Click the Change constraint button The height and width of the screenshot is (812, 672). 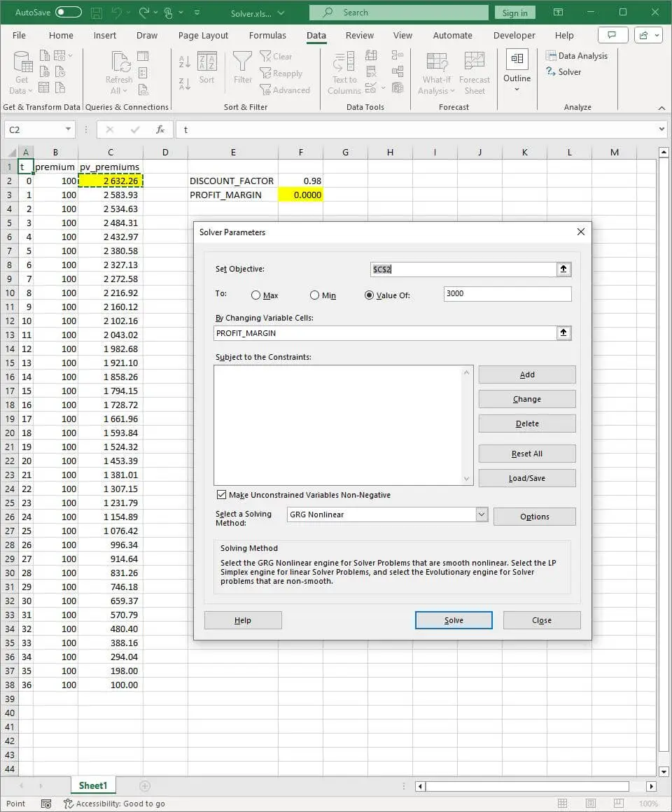coord(527,399)
